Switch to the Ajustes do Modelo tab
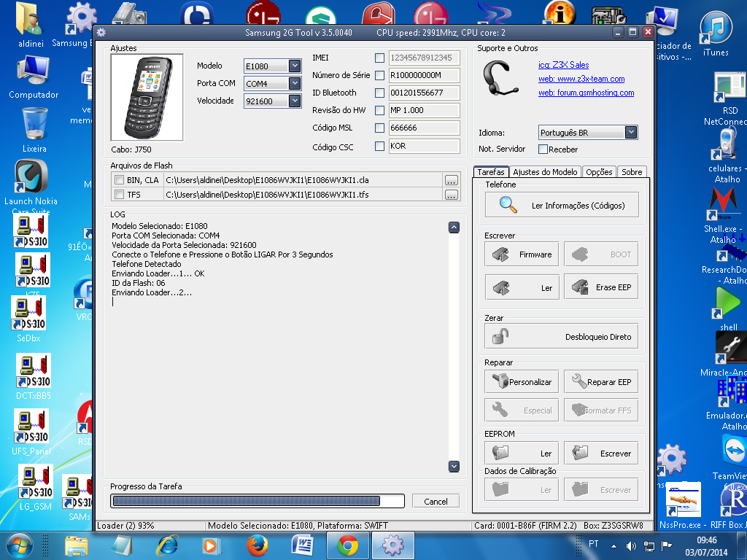This screenshot has height=560, width=747. [545, 172]
